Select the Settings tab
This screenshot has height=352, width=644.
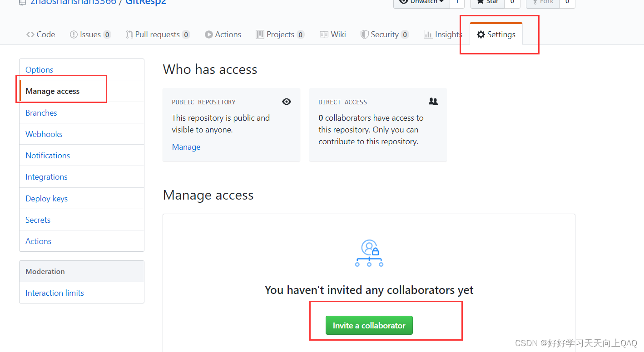click(496, 34)
